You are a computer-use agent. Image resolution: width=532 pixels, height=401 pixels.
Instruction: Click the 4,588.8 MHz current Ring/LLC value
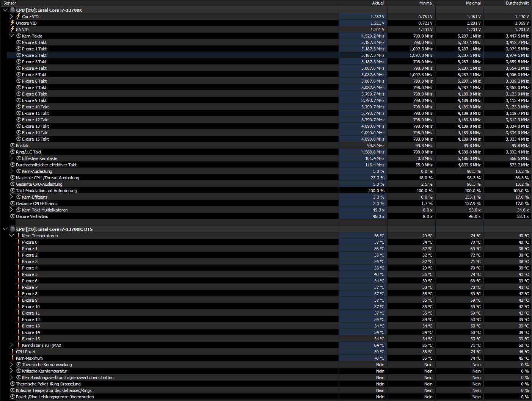tap(373, 152)
